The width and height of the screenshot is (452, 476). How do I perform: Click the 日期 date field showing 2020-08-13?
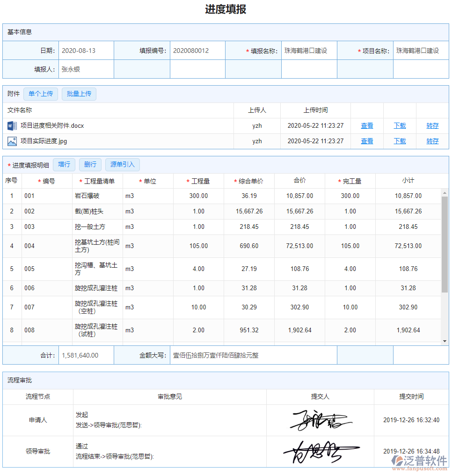coord(86,51)
